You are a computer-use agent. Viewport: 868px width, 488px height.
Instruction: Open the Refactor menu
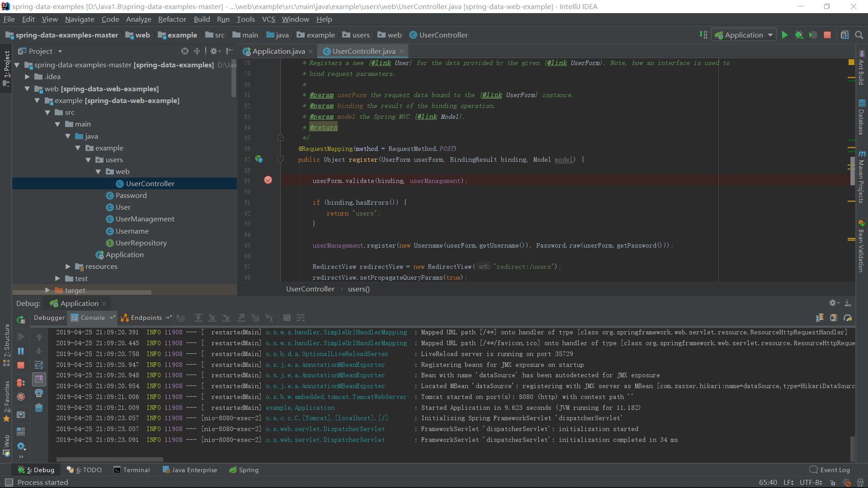172,19
